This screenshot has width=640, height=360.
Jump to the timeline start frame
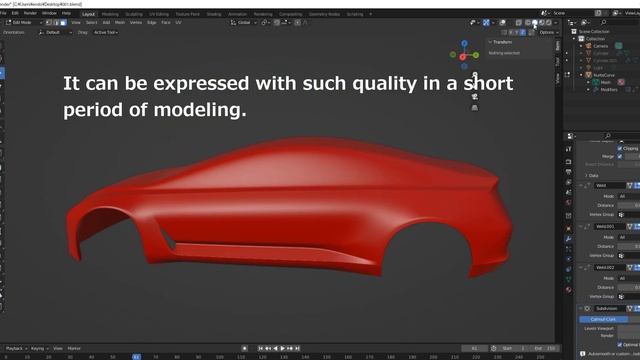pos(260,349)
